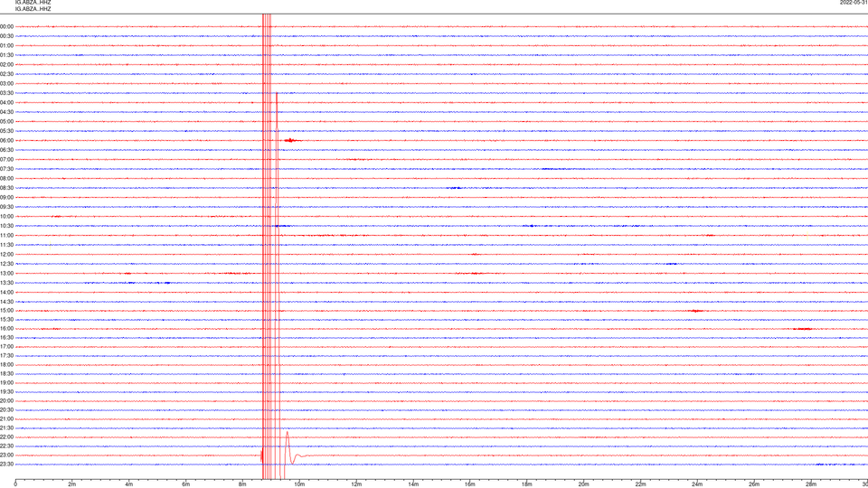The image size is (868, 488).
Task: Click the 17:00 hour label
Action: [x=6, y=346]
